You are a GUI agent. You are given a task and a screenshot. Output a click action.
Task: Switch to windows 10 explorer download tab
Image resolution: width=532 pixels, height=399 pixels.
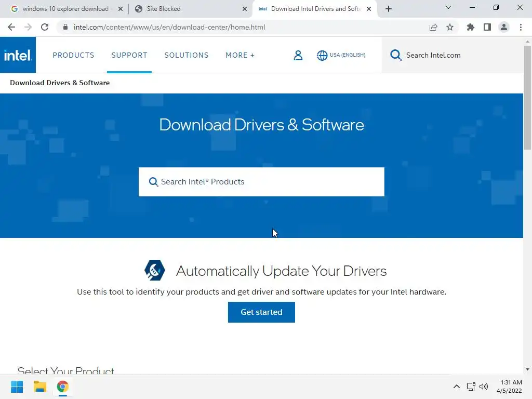click(65, 9)
